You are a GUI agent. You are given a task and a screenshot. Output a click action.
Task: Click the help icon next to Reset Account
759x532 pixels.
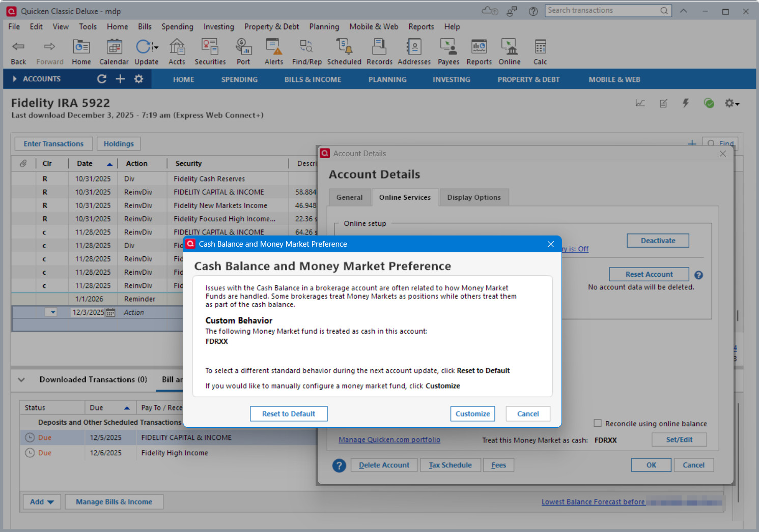pos(698,275)
